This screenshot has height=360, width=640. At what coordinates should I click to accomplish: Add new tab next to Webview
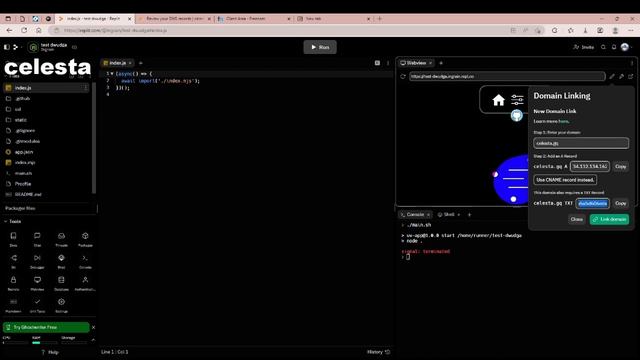click(x=441, y=63)
